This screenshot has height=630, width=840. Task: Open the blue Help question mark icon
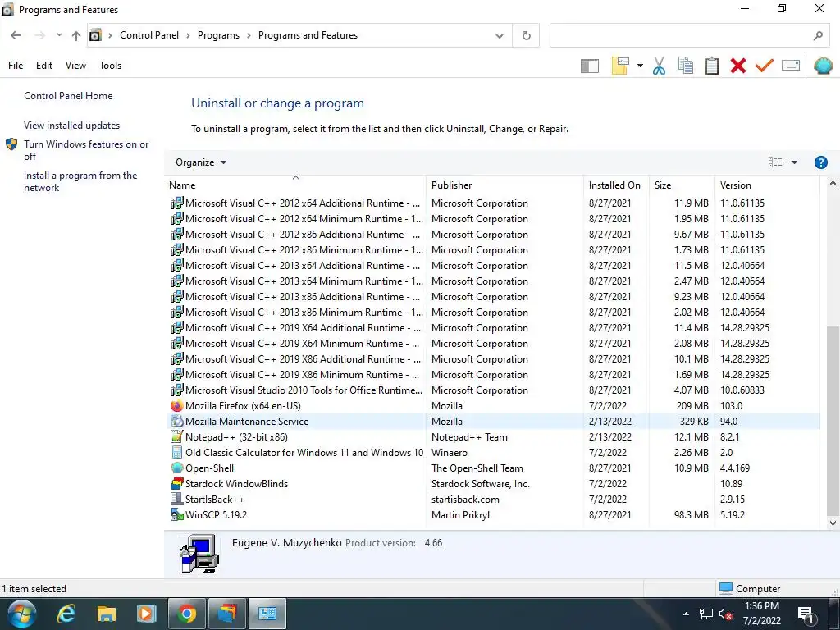point(820,162)
